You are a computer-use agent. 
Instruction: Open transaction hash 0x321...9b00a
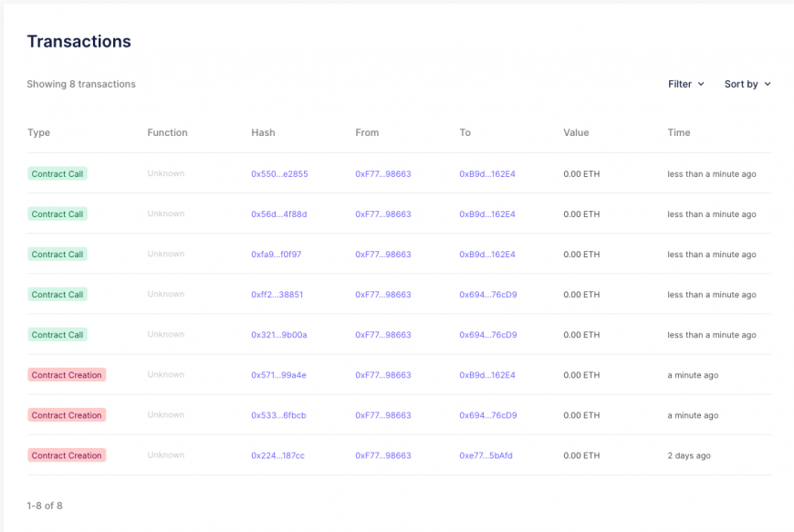click(x=279, y=335)
